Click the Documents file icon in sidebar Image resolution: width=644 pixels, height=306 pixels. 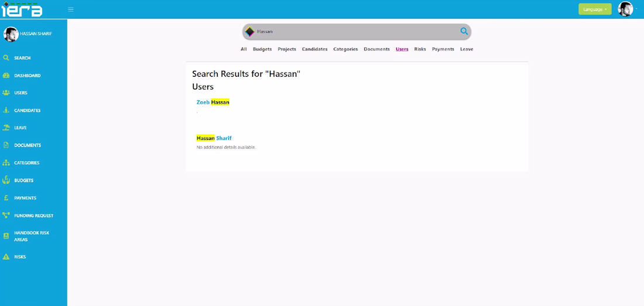click(6, 145)
